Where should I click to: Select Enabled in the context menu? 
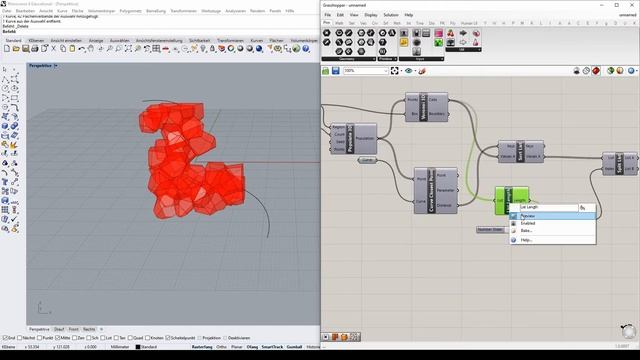pyautogui.click(x=552, y=223)
